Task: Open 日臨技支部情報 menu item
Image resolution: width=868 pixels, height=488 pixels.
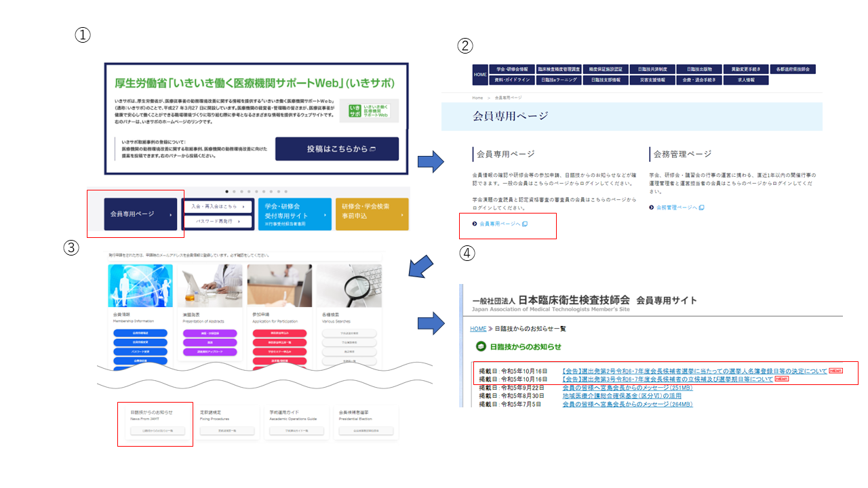Action: click(x=605, y=80)
